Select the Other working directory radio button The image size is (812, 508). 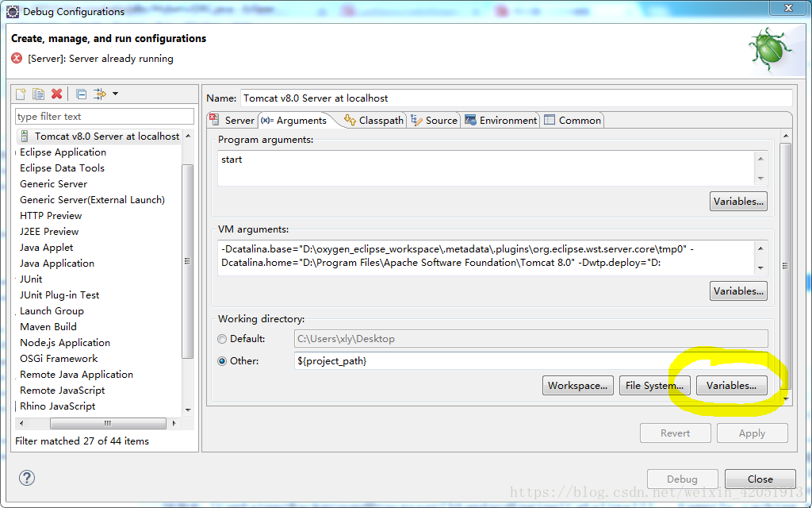pyautogui.click(x=222, y=361)
